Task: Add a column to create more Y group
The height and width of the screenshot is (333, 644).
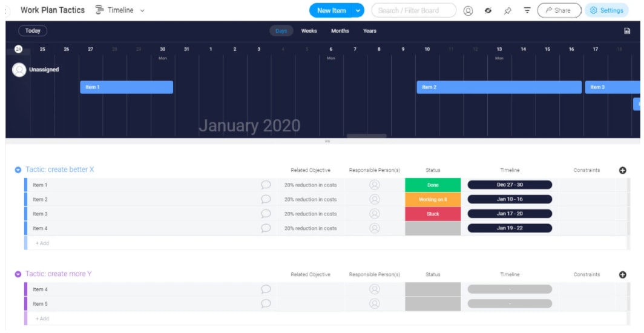Action: (623, 275)
